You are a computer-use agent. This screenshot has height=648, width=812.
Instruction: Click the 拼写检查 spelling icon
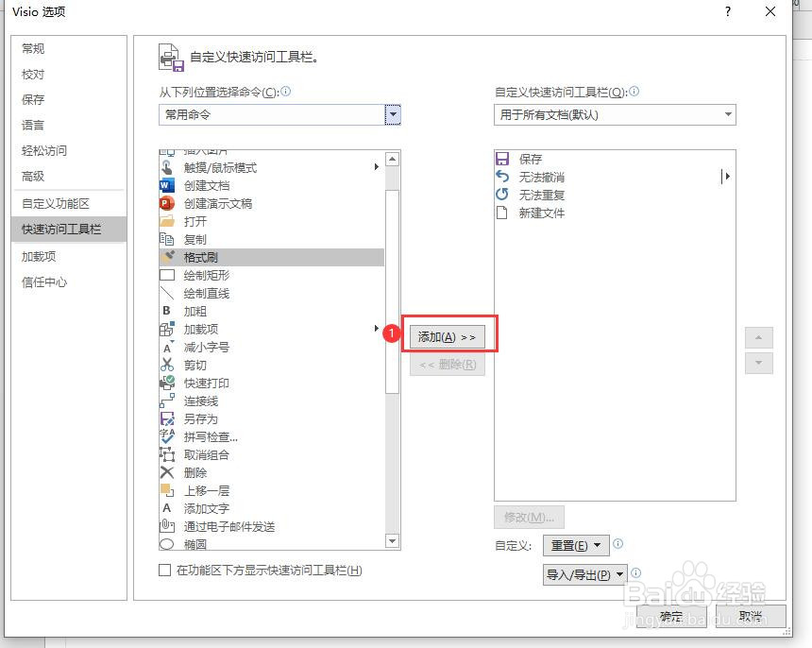[167, 436]
